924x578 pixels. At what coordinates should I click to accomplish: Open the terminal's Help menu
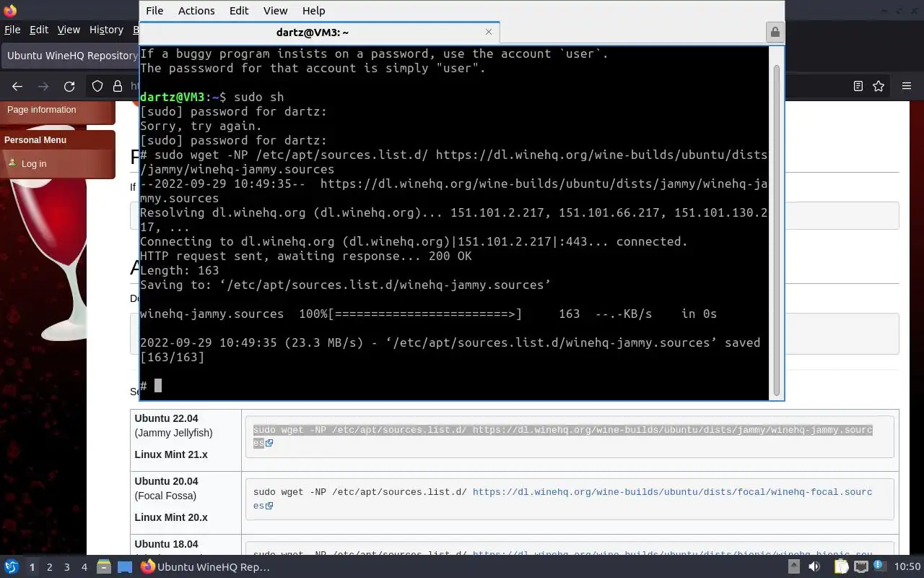(313, 11)
